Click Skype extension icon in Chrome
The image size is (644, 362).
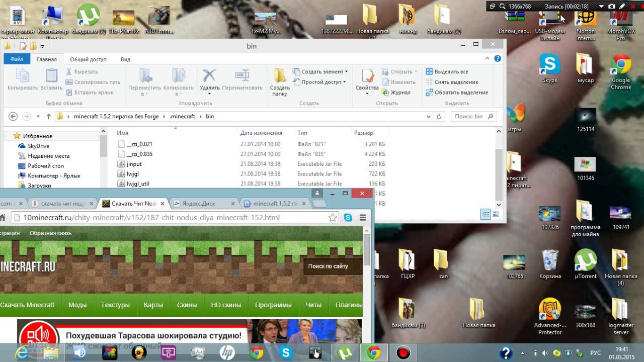[x=348, y=218]
